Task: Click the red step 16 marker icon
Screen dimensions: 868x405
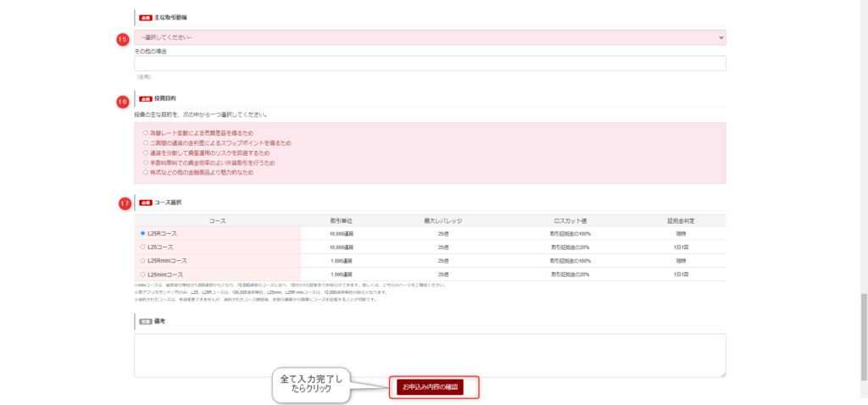Action: click(122, 101)
